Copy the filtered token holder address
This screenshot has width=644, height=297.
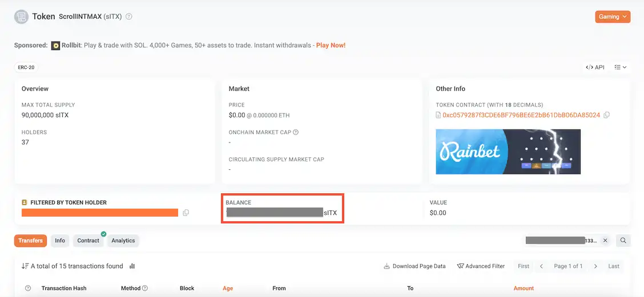point(186,213)
